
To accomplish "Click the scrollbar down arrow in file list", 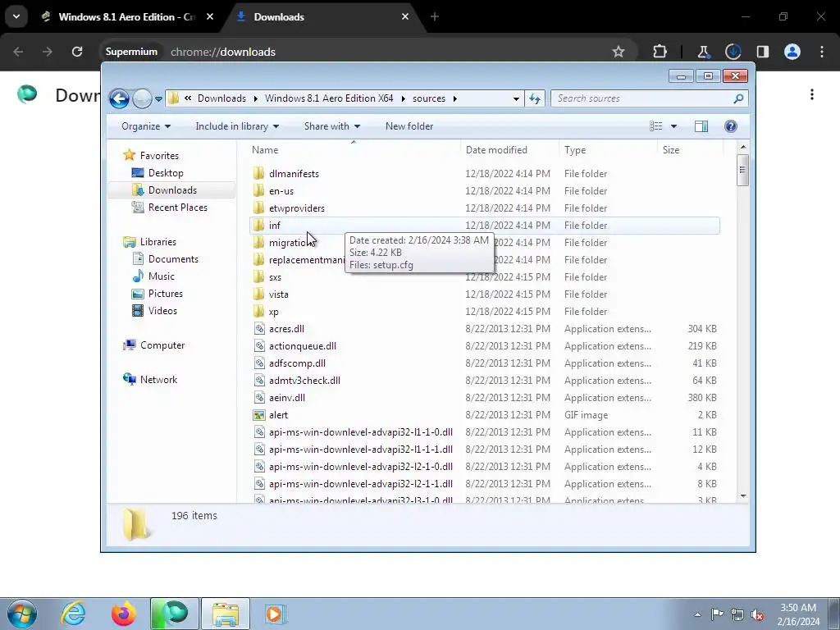I will pos(742,496).
